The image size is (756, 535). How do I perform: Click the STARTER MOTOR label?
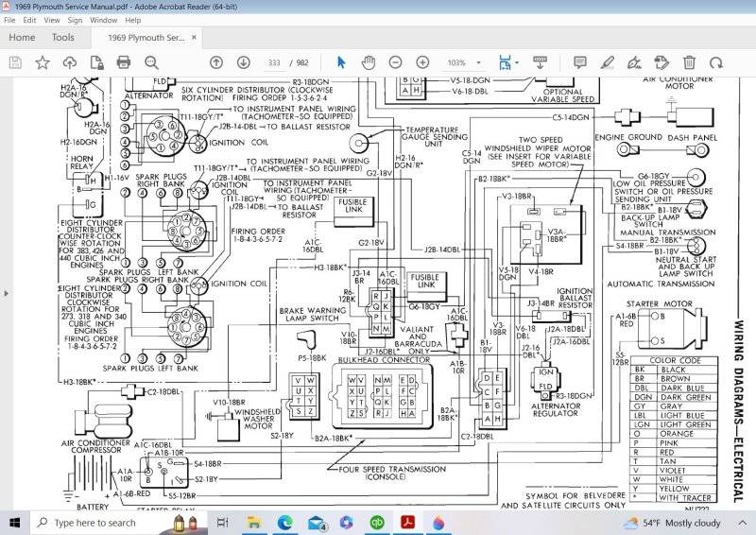[659, 303]
